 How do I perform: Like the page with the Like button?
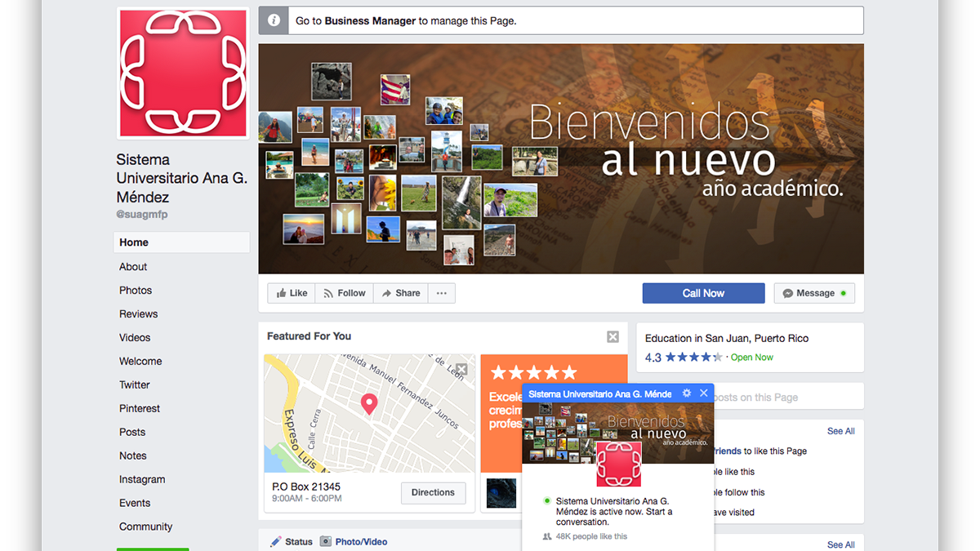pos(292,293)
